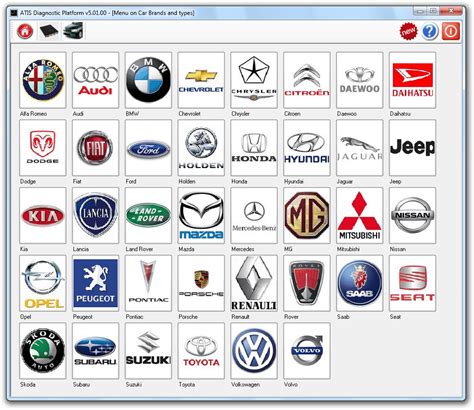Select the Holden brand logo
This screenshot has width=474, height=410.
pyautogui.click(x=201, y=148)
